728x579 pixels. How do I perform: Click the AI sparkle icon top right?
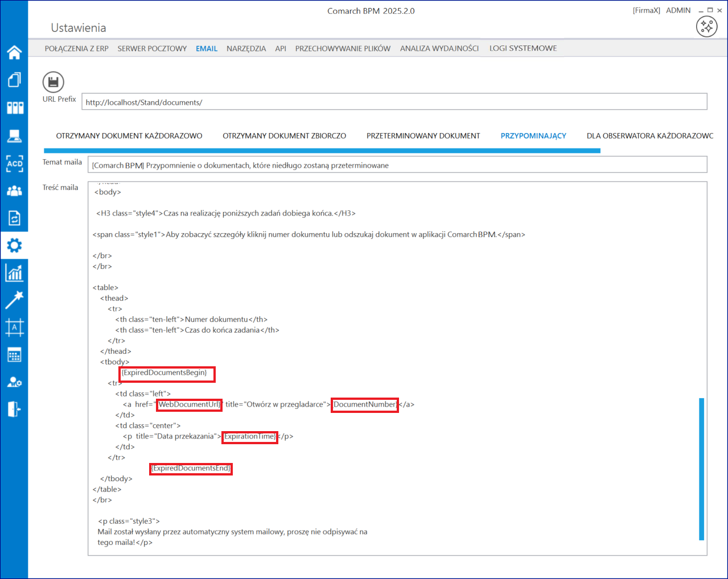tap(706, 26)
